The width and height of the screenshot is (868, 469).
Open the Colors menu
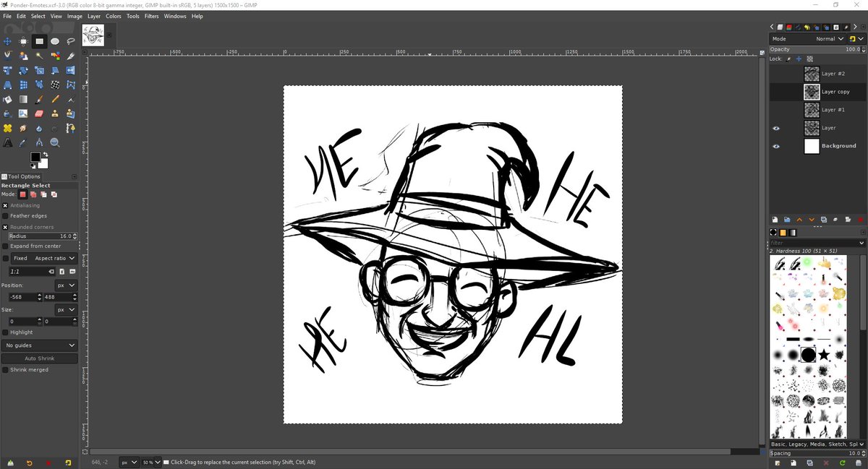(114, 16)
